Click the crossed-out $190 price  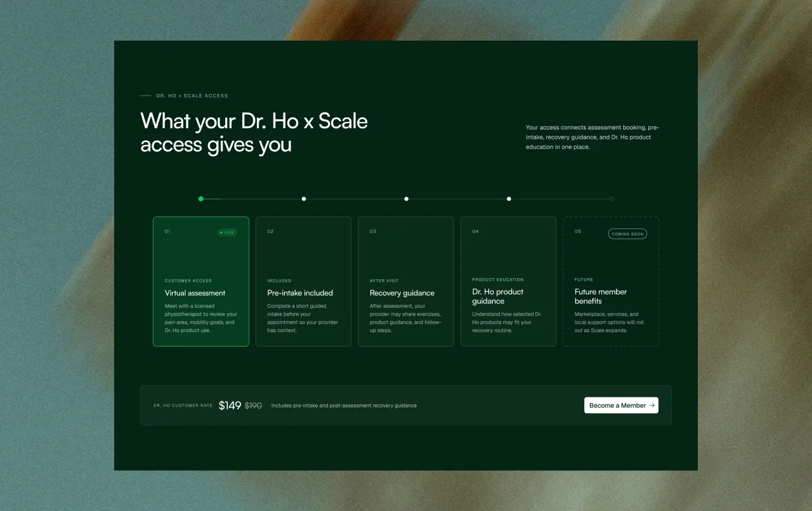254,406
